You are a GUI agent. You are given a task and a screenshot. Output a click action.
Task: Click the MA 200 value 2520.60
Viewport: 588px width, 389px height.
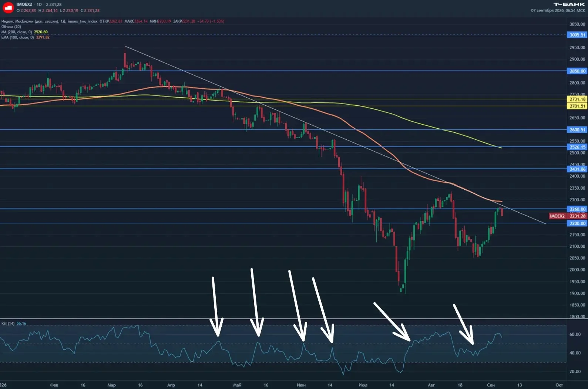(x=41, y=32)
